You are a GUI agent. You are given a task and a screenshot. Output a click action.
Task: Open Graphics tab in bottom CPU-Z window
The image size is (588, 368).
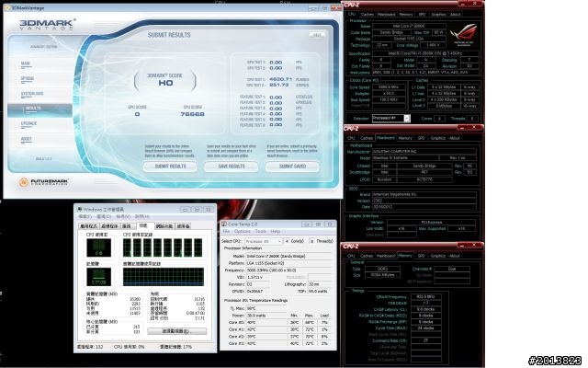(437, 256)
